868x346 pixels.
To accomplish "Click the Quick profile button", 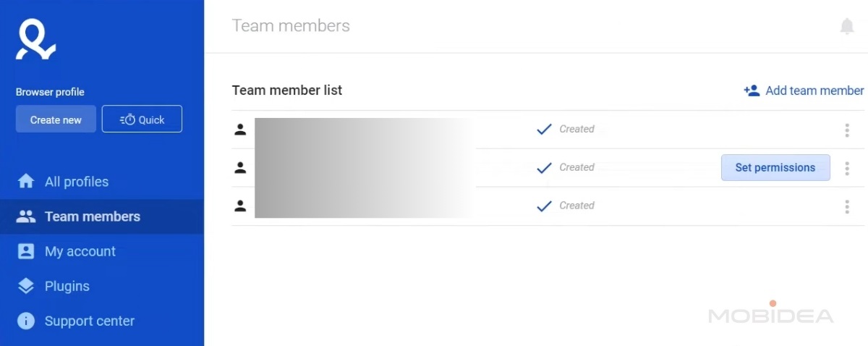I will pos(142,119).
